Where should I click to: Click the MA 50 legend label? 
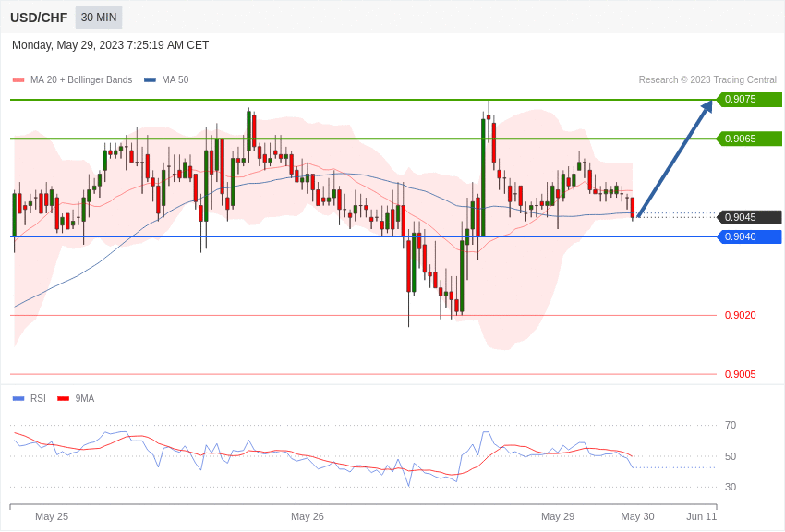click(x=175, y=79)
